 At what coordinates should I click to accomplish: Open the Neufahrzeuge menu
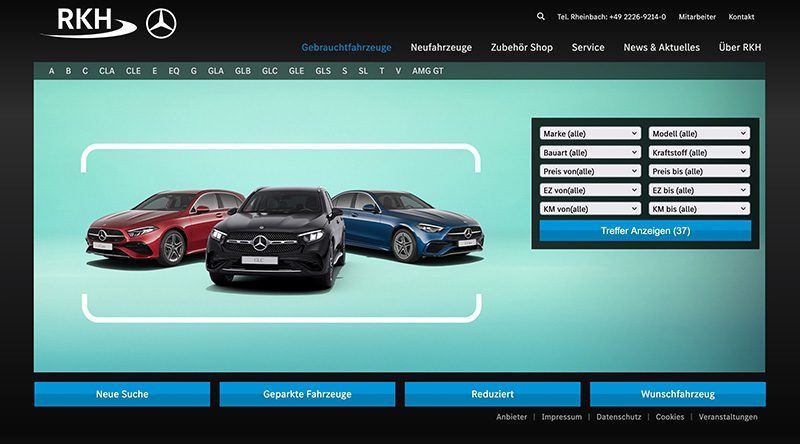(441, 47)
